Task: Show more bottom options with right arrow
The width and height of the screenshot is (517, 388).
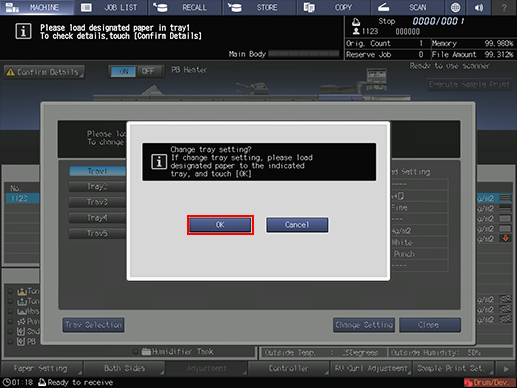Action: pos(506,369)
